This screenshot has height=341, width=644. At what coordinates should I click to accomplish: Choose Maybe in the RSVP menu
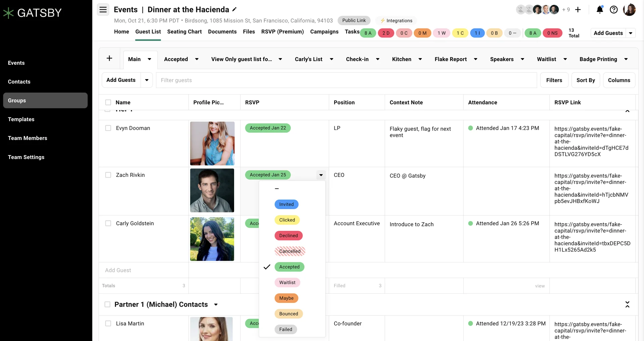tap(286, 298)
